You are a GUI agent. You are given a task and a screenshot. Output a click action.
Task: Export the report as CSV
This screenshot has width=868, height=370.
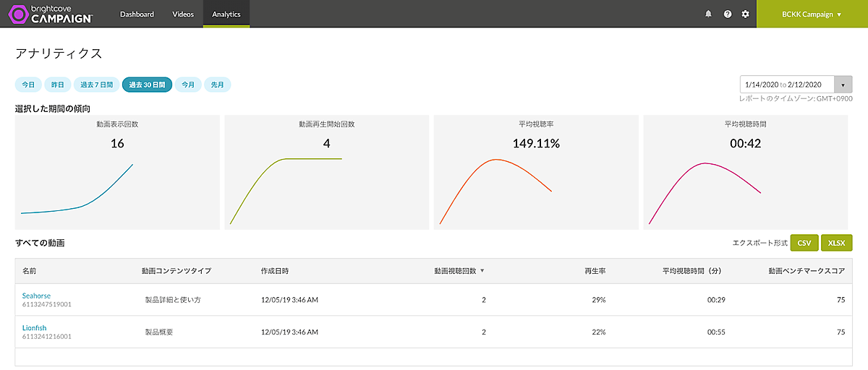[x=804, y=243]
